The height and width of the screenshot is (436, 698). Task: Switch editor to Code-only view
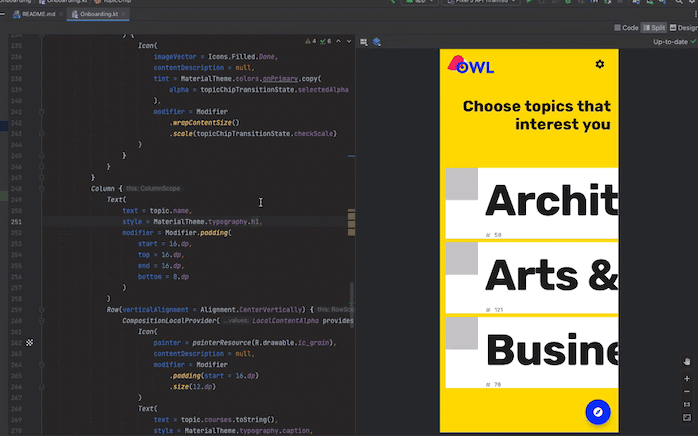(x=627, y=28)
